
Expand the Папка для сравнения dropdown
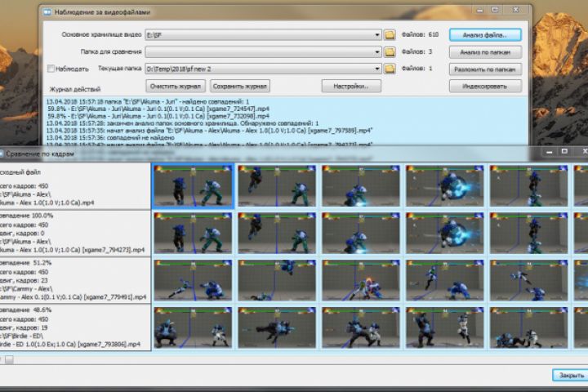pos(376,52)
